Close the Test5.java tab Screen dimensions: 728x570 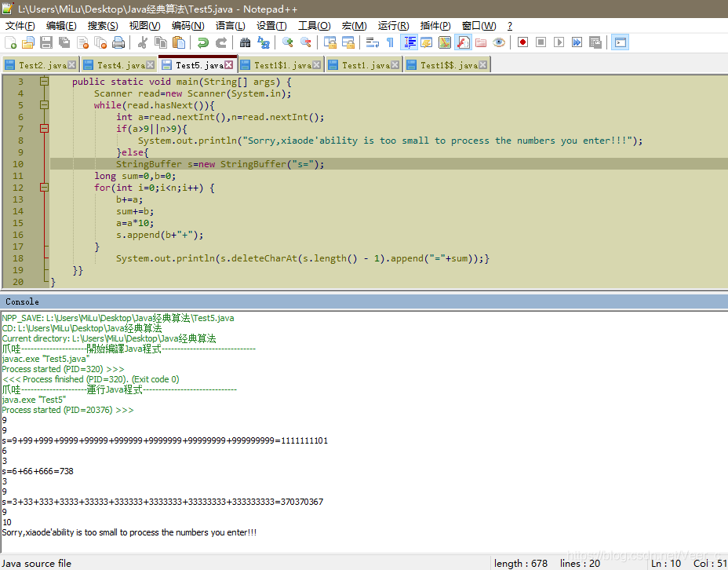pyautogui.click(x=229, y=65)
